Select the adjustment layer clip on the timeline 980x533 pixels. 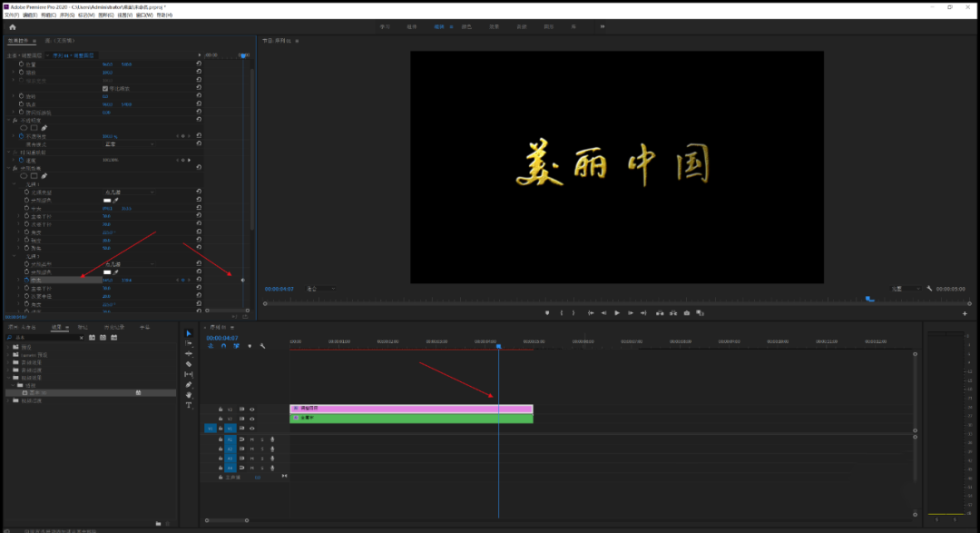pyautogui.click(x=408, y=409)
